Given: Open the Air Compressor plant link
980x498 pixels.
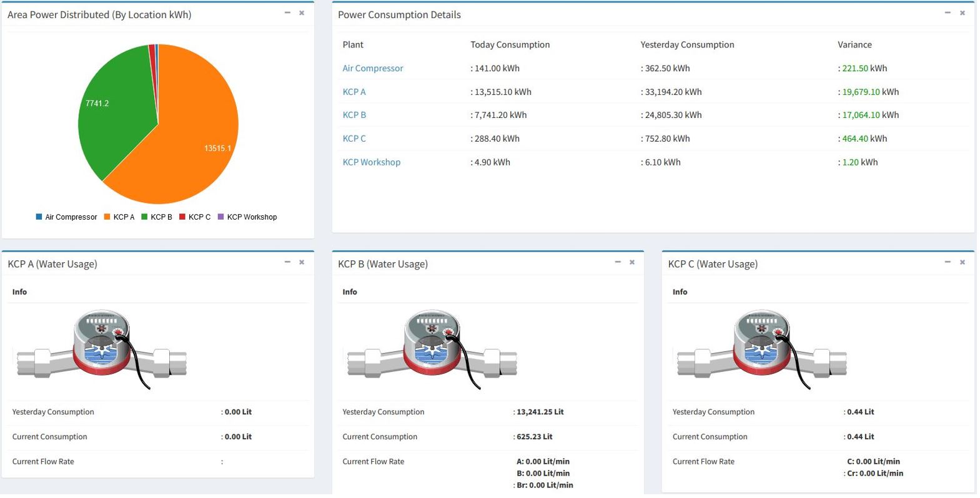Looking at the screenshot, I should click(x=372, y=69).
